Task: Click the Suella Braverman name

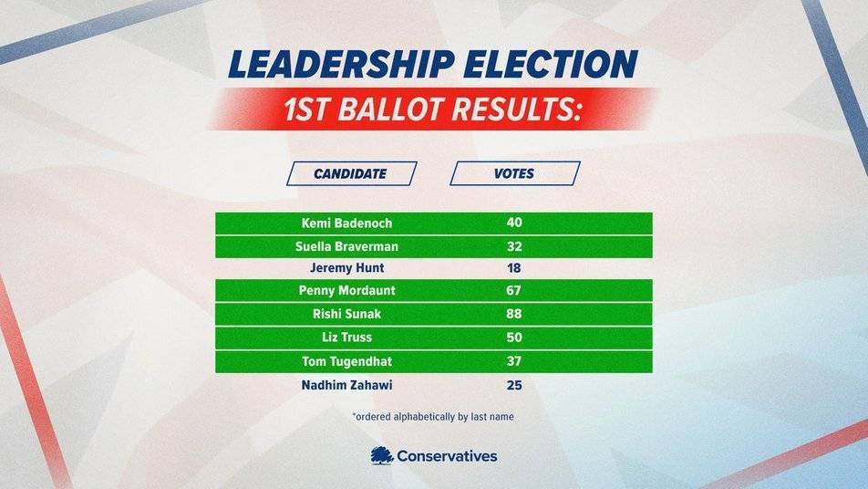Action: point(347,246)
